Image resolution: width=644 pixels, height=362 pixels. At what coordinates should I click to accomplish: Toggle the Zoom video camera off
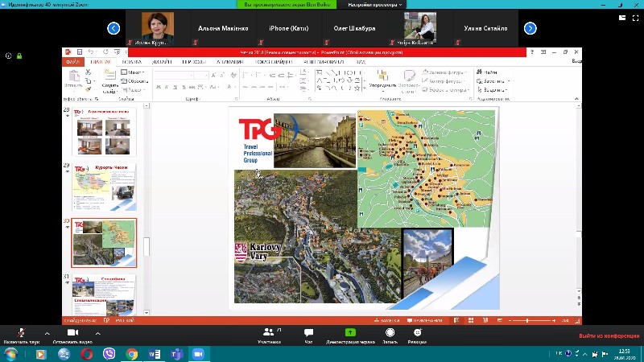point(71,332)
